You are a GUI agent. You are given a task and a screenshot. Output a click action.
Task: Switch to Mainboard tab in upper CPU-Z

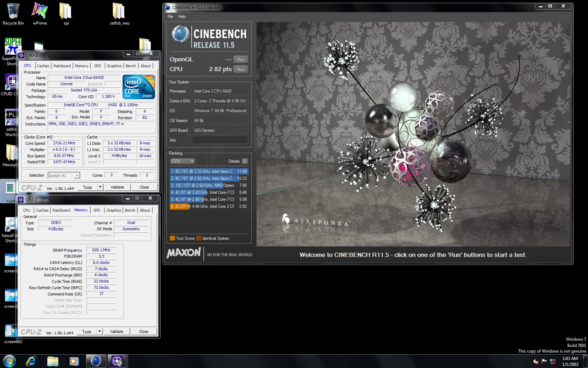pos(62,66)
